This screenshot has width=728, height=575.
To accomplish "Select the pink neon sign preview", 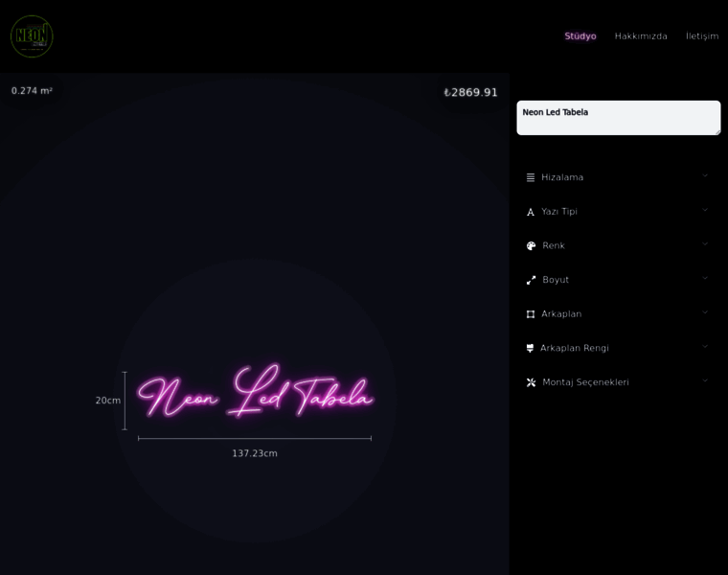I will pos(255,391).
